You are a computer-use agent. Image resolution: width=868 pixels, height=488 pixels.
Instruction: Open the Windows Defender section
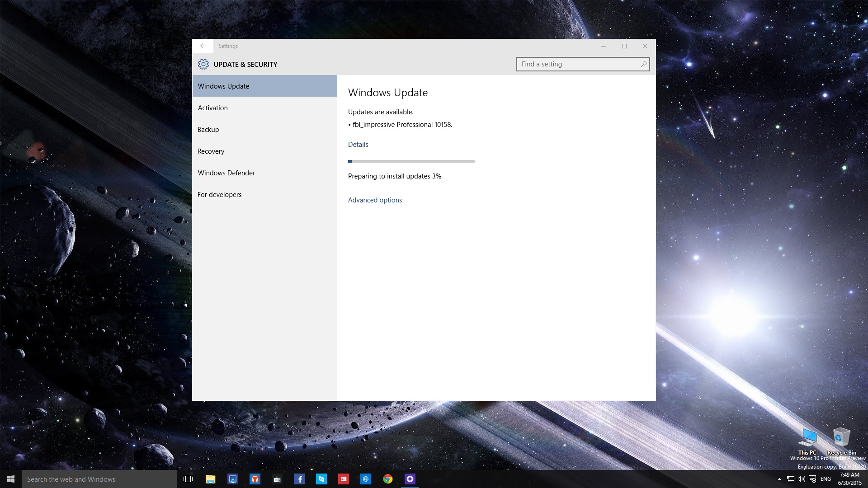[264, 173]
